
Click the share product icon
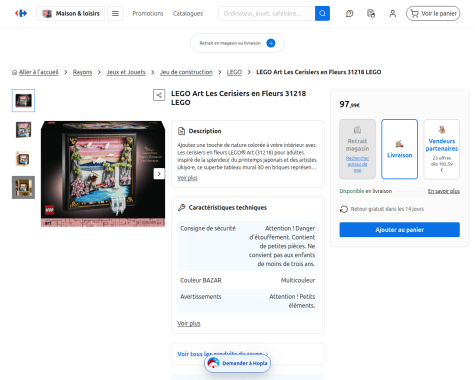click(x=159, y=95)
